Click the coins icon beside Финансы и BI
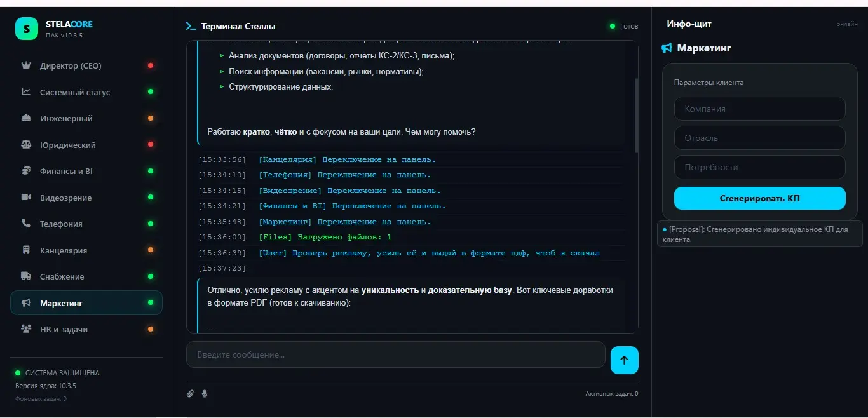Viewport: 868px width, 418px height. point(26,171)
